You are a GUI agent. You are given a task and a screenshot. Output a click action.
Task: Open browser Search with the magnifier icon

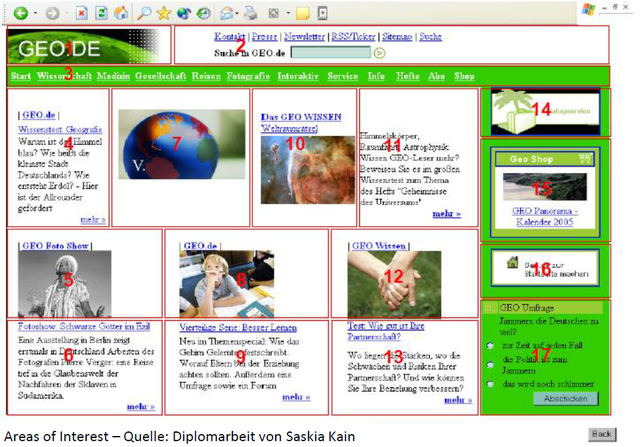click(x=144, y=13)
